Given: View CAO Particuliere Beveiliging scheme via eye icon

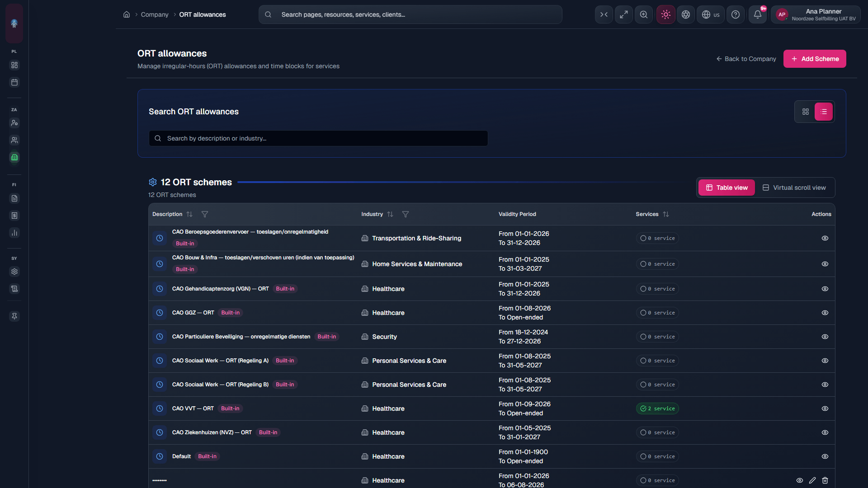Looking at the screenshot, I should [x=825, y=337].
